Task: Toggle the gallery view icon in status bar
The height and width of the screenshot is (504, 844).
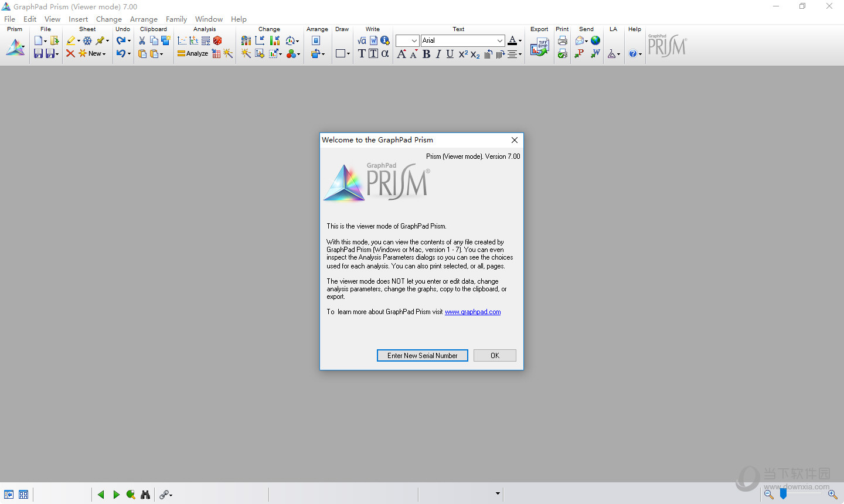Action: tap(23, 495)
